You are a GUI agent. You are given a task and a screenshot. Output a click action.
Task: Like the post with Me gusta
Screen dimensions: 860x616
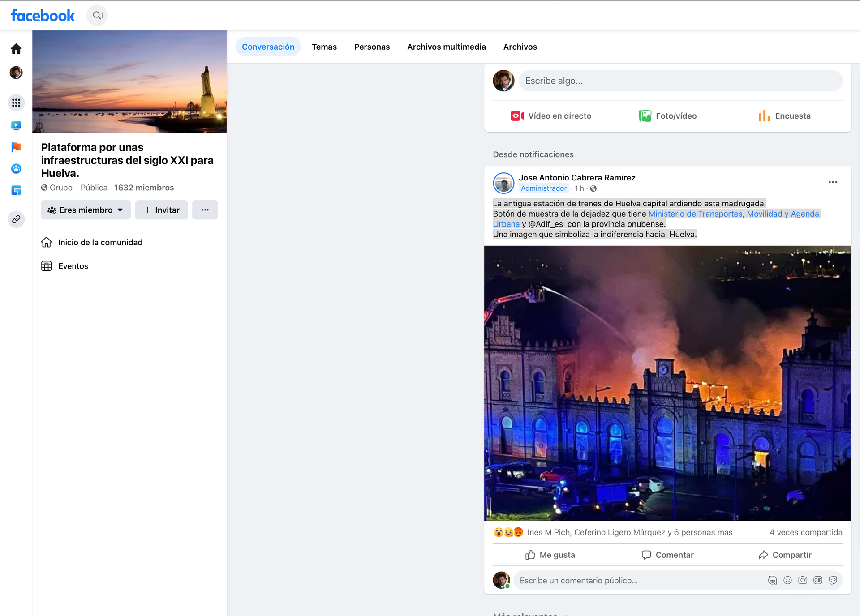point(550,555)
